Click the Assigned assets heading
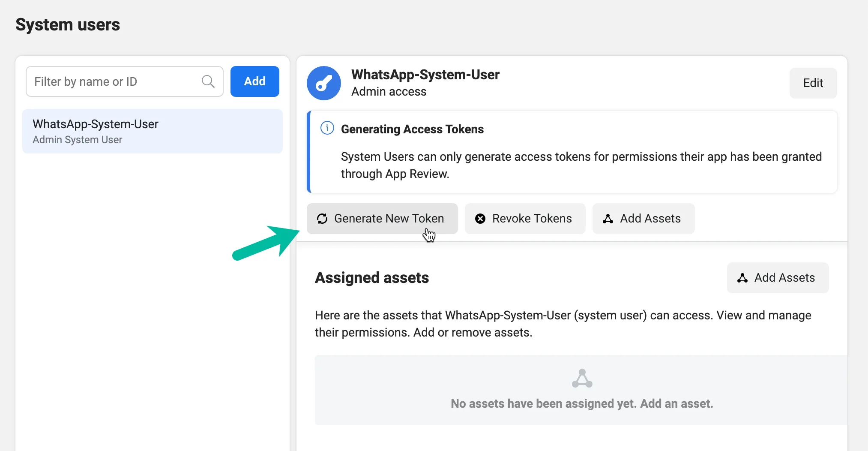This screenshot has height=451, width=868. tap(372, 278)
